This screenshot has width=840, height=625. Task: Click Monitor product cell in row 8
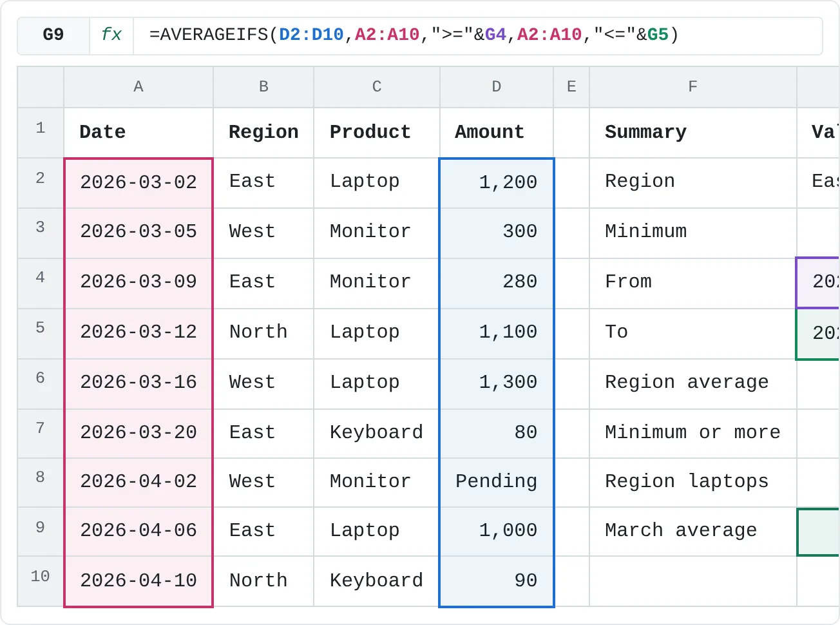(377, 483)
